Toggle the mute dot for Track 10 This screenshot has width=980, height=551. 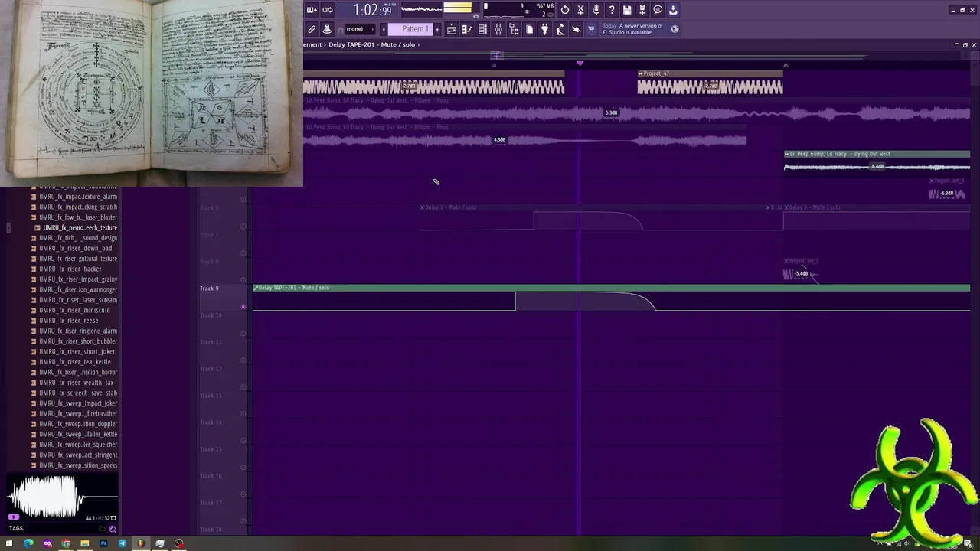coord(243,334)
